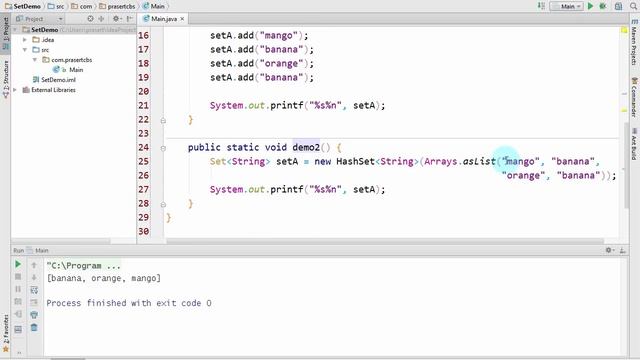
Task: Hide the Run tool window
Action: [622, 250]
